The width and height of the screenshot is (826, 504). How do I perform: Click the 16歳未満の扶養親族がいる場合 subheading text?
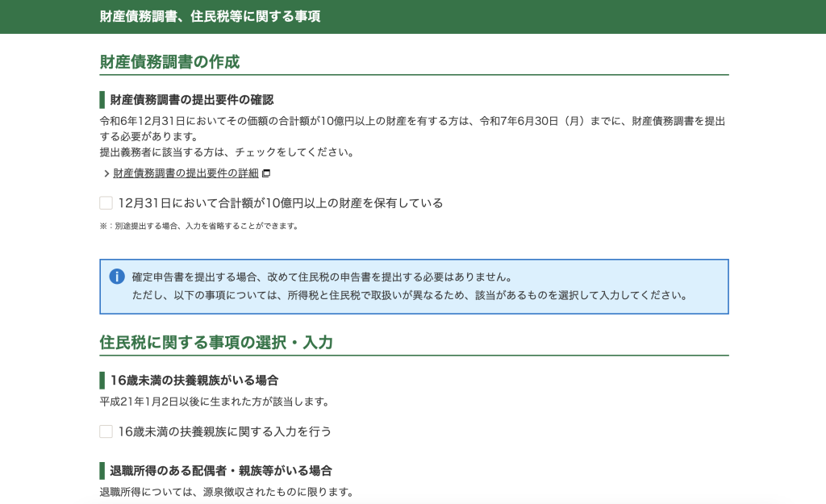point(194,381)
